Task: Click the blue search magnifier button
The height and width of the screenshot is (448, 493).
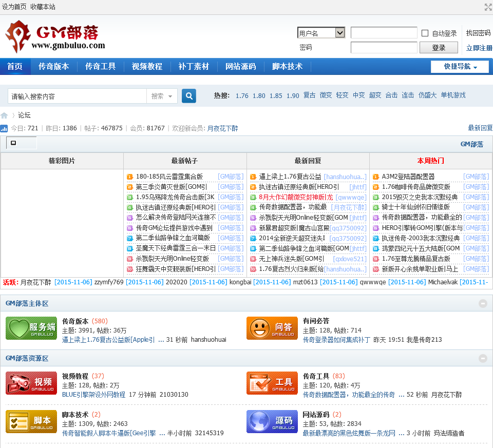Action: click(x=189, y=96)
